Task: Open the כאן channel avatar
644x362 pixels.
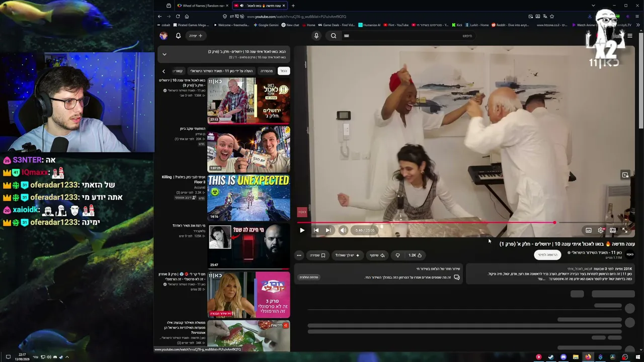Action: point(629,254)
